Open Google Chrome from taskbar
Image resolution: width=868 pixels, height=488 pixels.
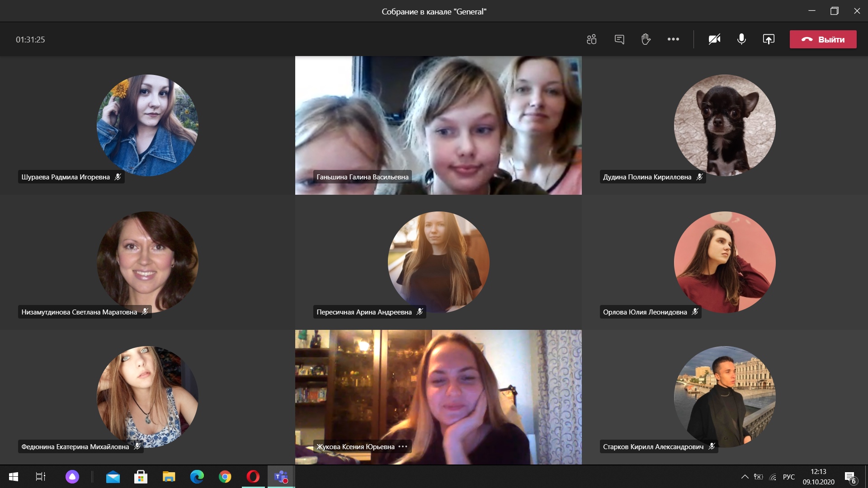pos(225,477)
